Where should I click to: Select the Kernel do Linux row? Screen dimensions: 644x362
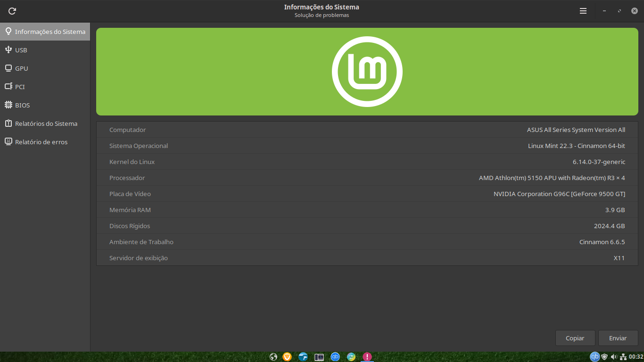[x=367, y=162]
